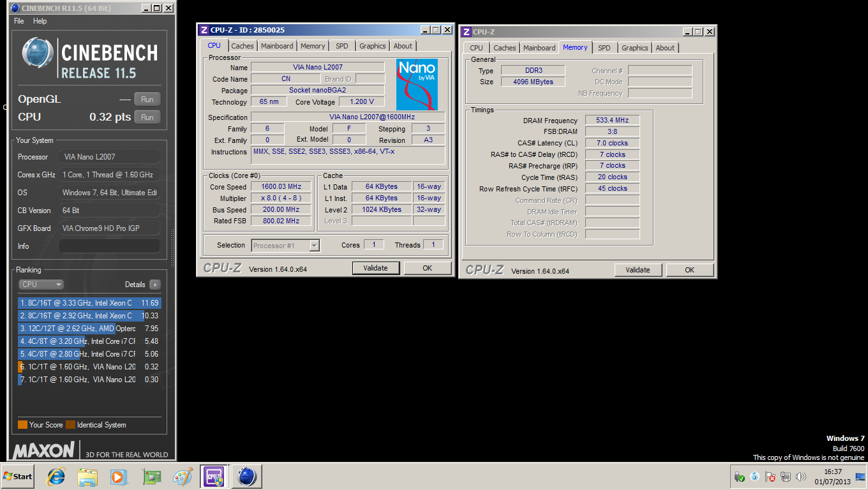
Task: Click the VIA Nano processor logo
Action: click(417, 85)
